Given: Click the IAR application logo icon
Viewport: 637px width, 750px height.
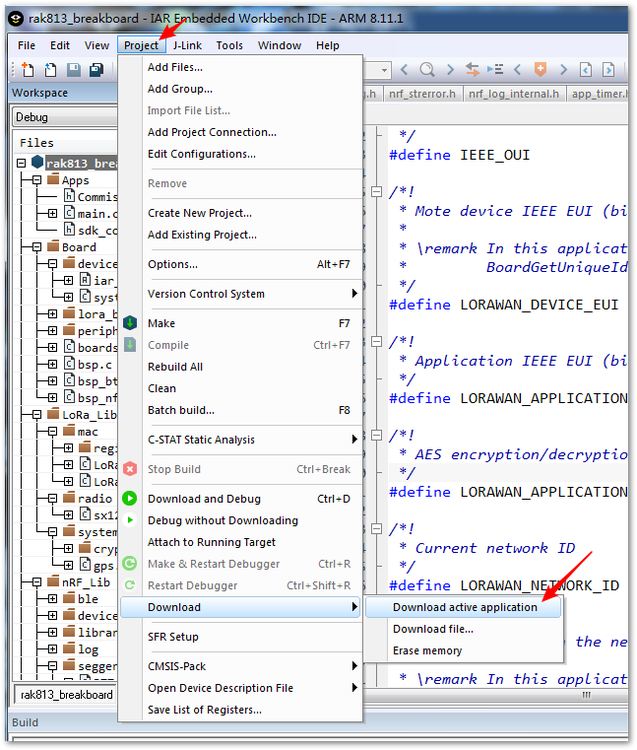Looking at the screenshot, I should pos(16,19).
